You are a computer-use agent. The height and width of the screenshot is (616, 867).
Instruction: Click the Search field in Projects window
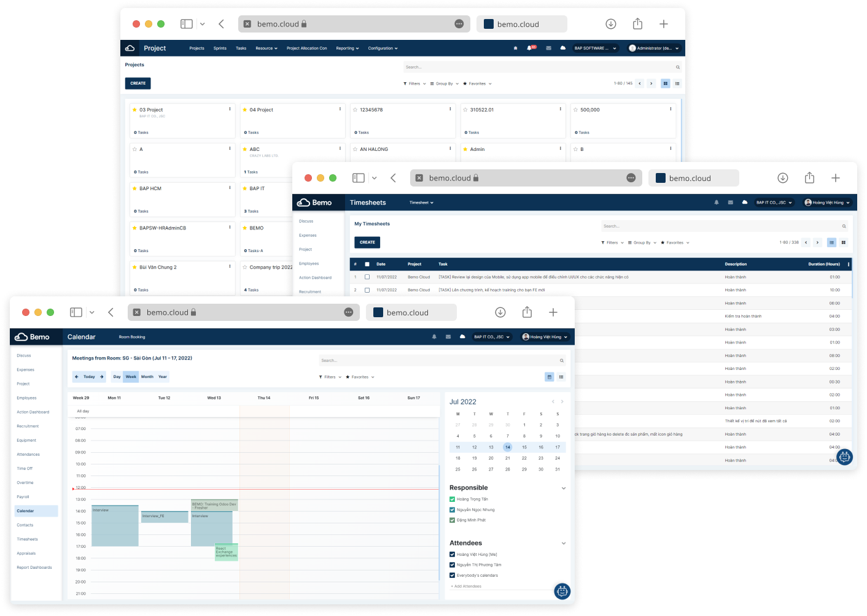(x=542, y=67)
